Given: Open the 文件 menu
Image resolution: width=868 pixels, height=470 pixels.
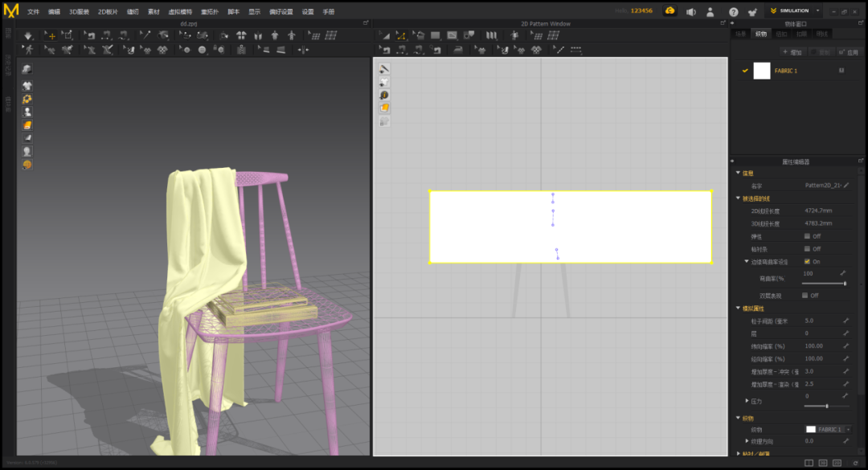Looking at the screenshot, I should point(33,12).
